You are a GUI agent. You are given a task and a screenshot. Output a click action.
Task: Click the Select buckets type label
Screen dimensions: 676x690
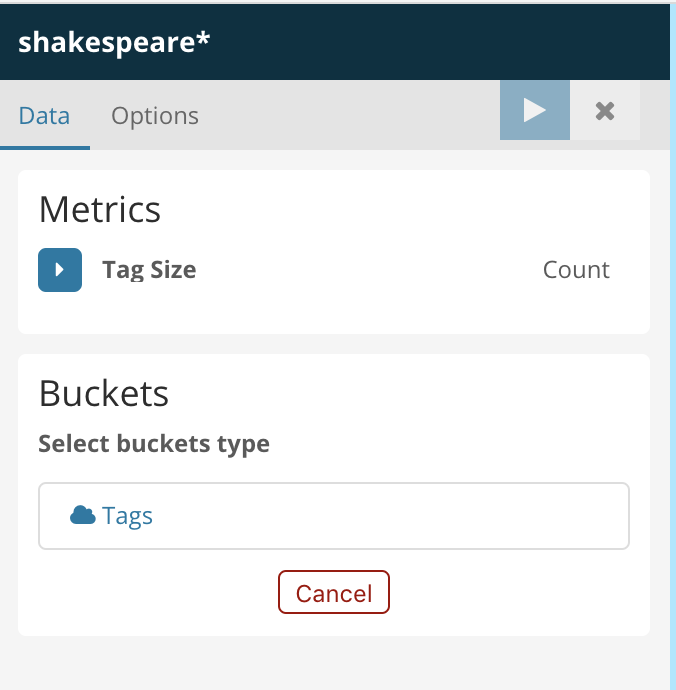pos(154,444)
